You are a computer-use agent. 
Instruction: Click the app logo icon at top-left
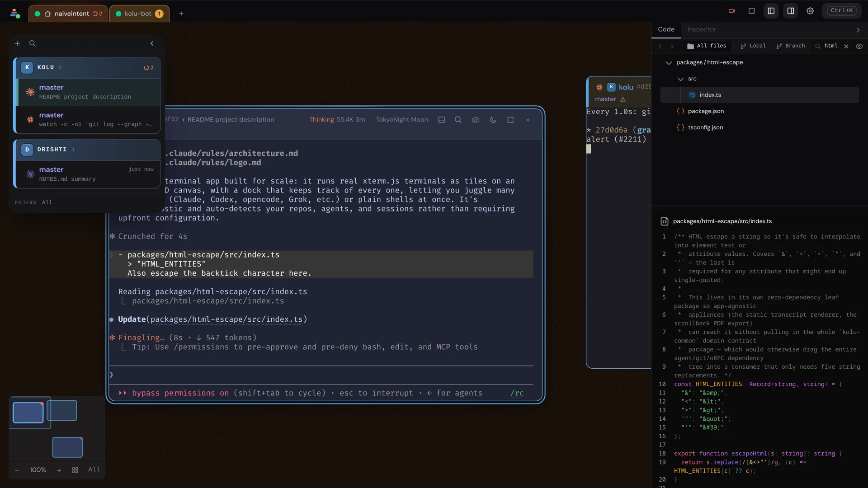tap(15, 14)
